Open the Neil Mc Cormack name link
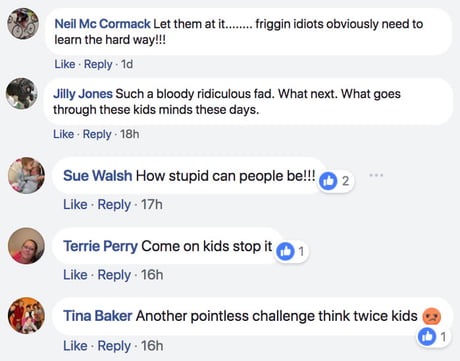Screen dimensions: 460x361 [x=102, y=24]
